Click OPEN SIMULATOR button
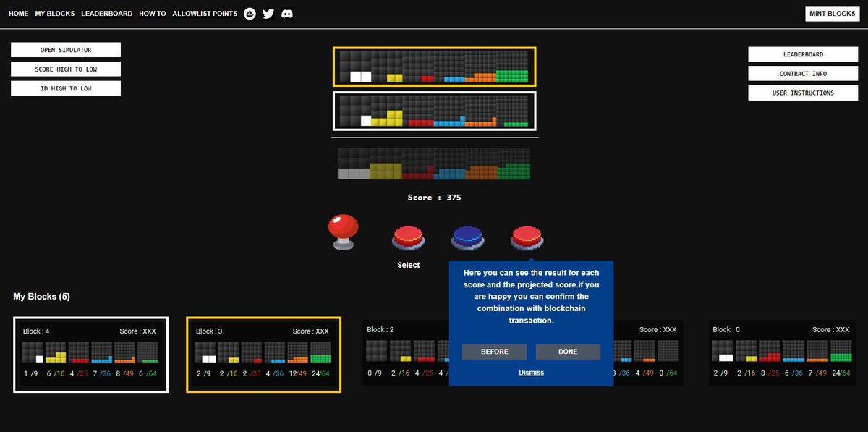The image size is (868, 432). click(x=66, y=50)
